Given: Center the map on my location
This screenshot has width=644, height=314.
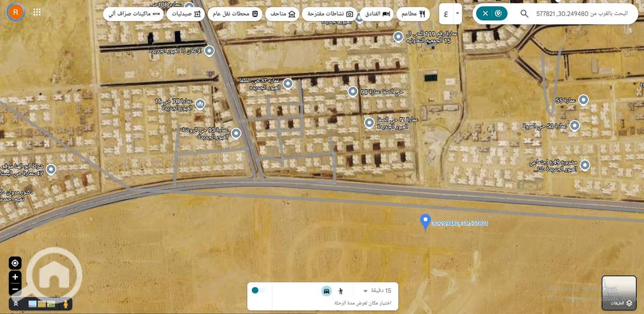Looking at the screenshot, I should coord(15,263).
